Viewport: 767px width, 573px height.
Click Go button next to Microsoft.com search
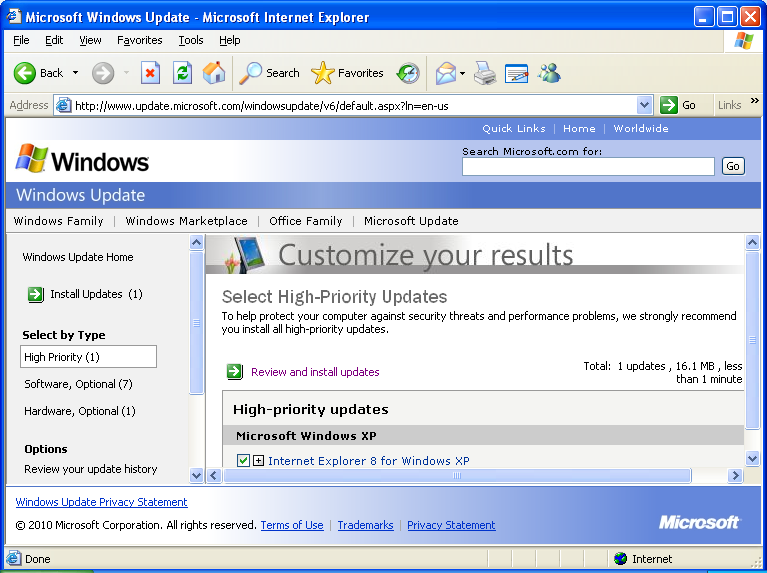(x=733, y=166)
